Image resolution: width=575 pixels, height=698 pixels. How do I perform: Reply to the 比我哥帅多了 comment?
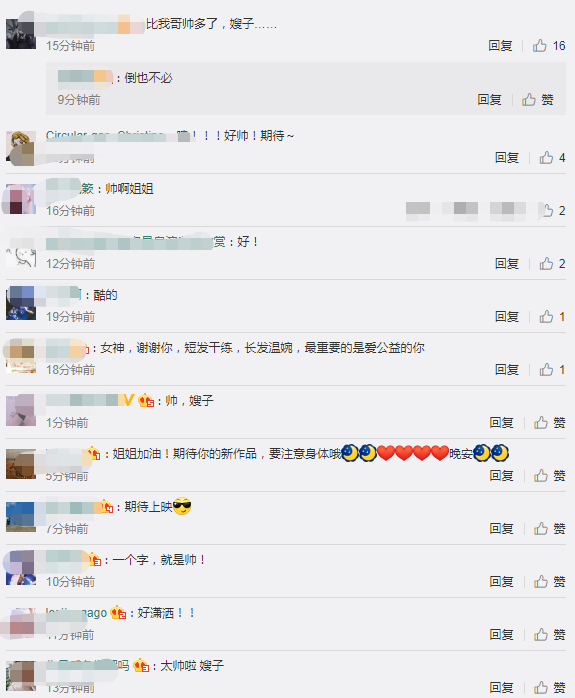coord(500,45)
